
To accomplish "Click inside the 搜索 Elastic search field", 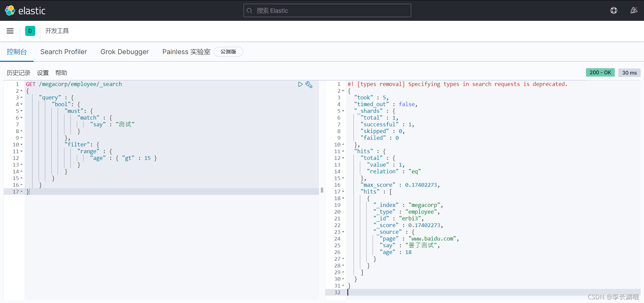I will (327, 10).
